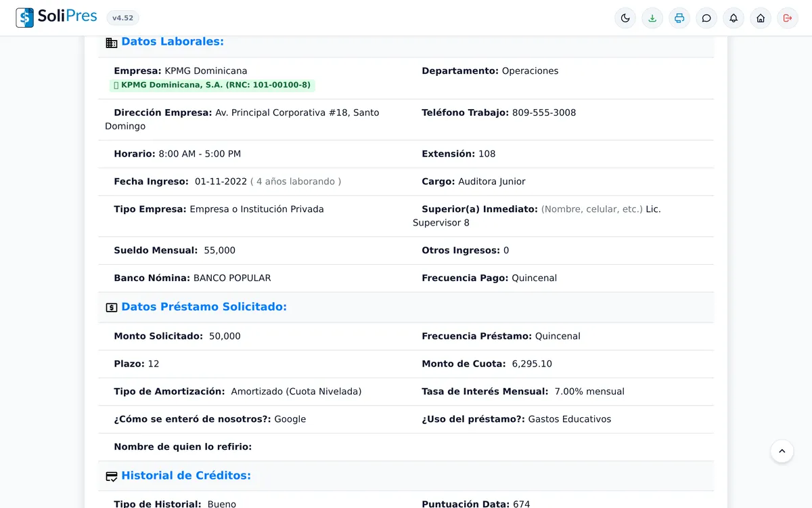812x508 pixels.
Task: Click Puntuación Data value 674
Action: (522, 504)
